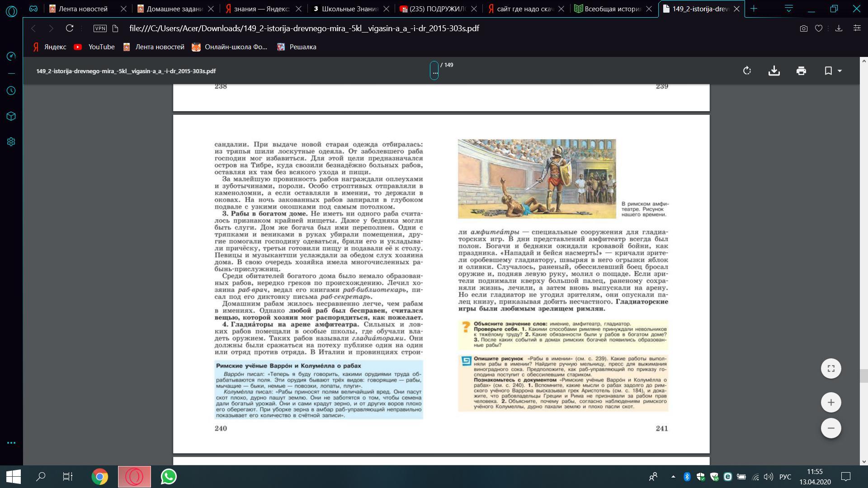Zoom out of the PDF
Screen dimensions: 868x488
831,428
